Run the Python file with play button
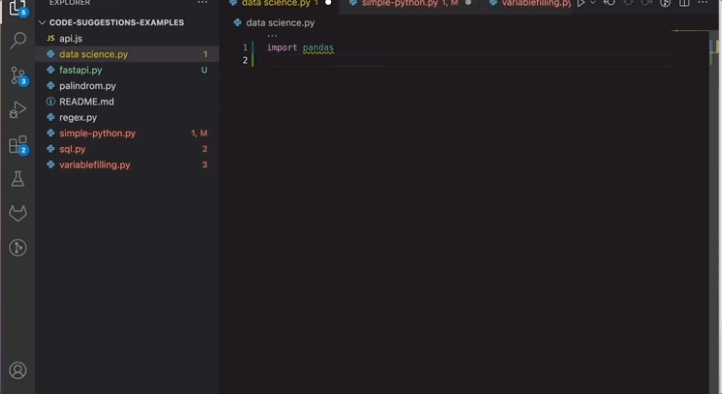This screenshot has width=722, height=394. [581, 3]
